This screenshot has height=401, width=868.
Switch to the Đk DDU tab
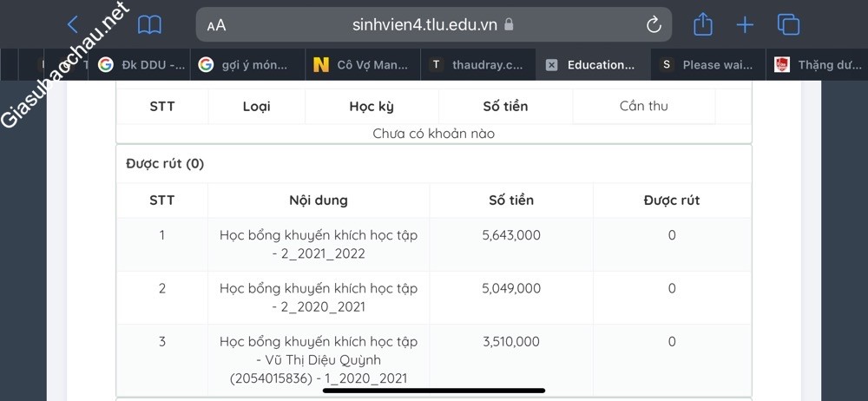click(143, 65)
